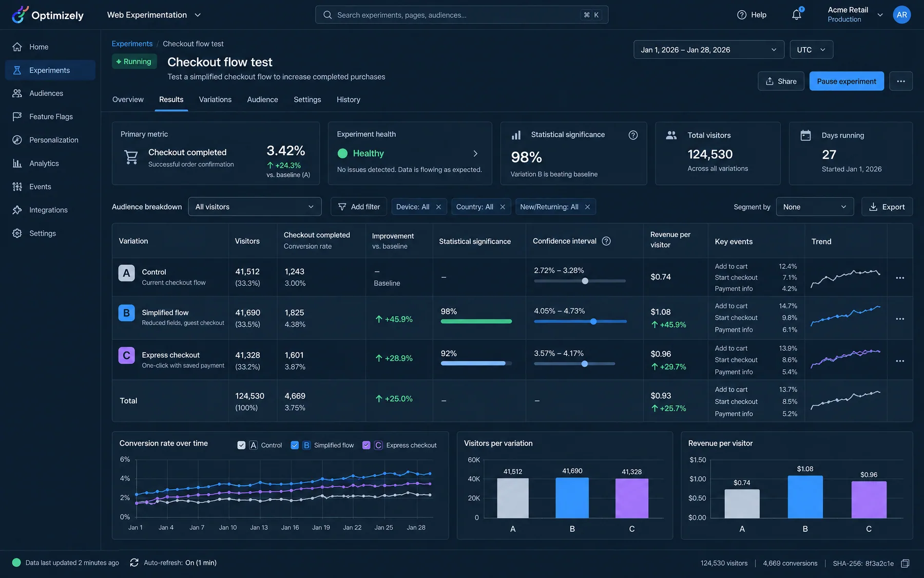Viewport: 924px width, 578px height.
Task: Open the UTC timezone dropdown
Action: pyautogui.click(x=811, y=50)
